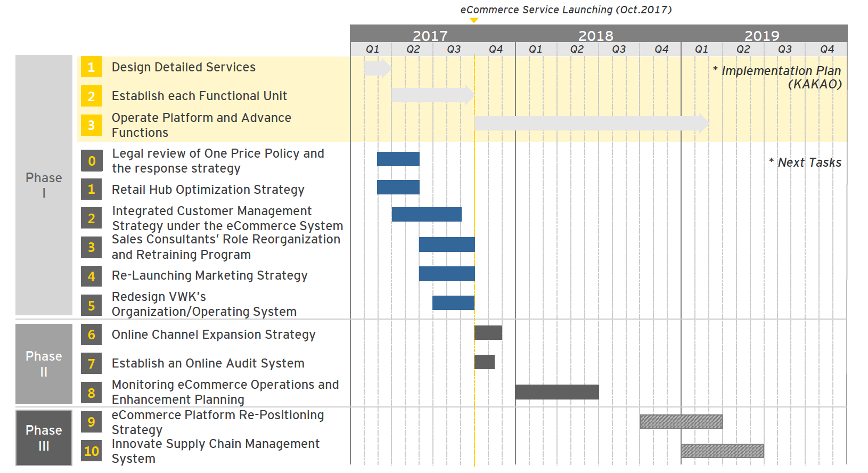The height and width of the screenshot is (473, 868).
Task: Click the Operate Platform and Advance Functions label
Action: click(x=201, y=125)
